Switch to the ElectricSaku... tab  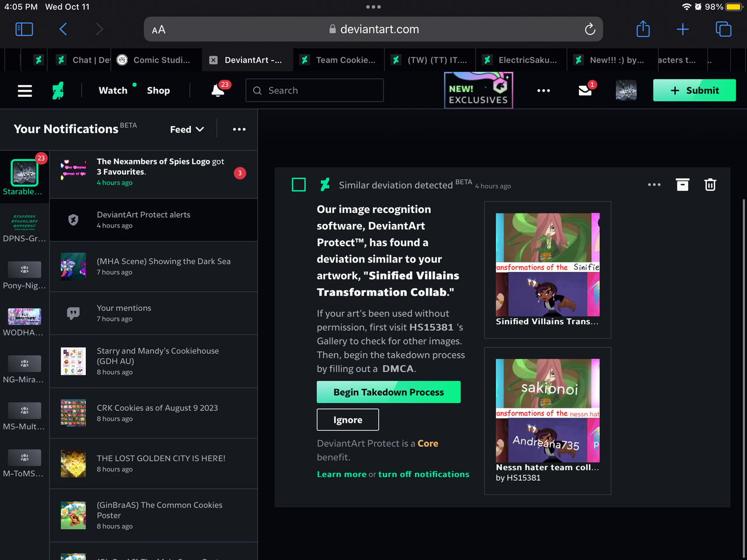(x=521, y=60)
